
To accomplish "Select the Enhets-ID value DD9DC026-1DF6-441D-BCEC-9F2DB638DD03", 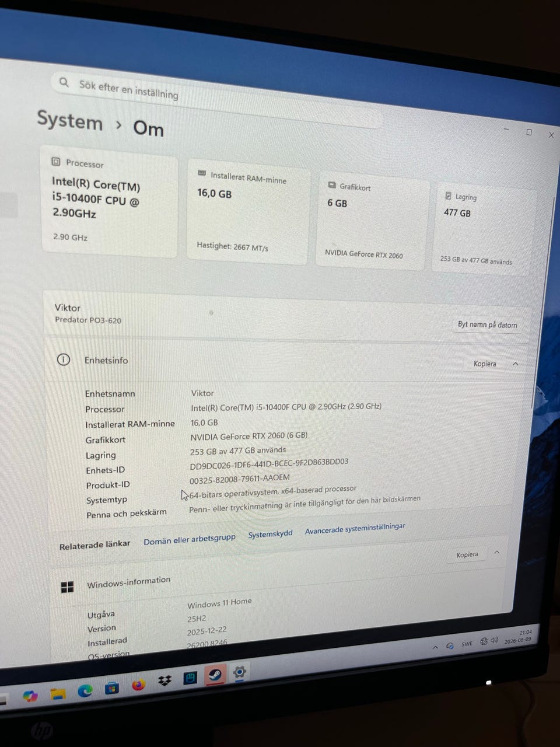I will (x=269, y=463).
